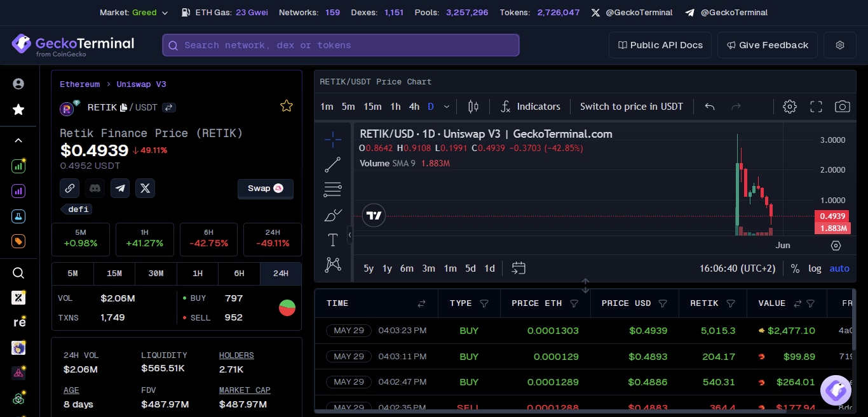Image resolution: width=868 pixels, height=417 pixels.
Task: Collapse the left sidebar section chevron
Action: 18,140
